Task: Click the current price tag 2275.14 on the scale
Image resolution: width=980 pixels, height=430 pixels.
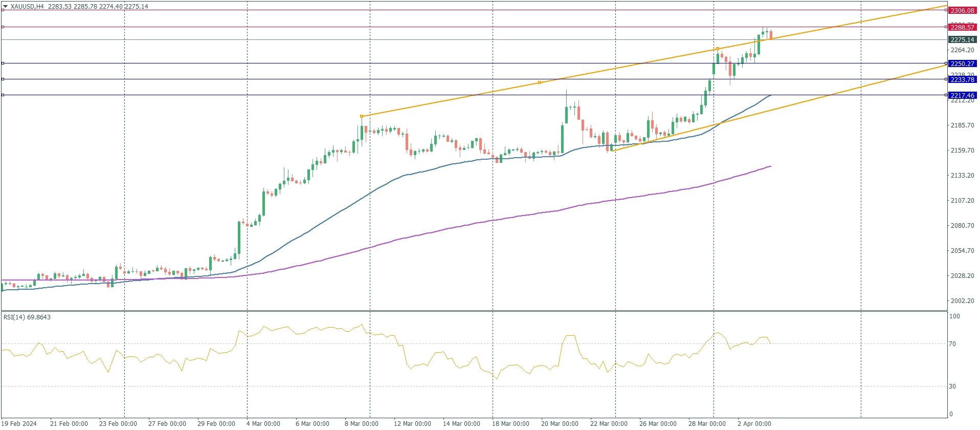Action: pos(962,39)
